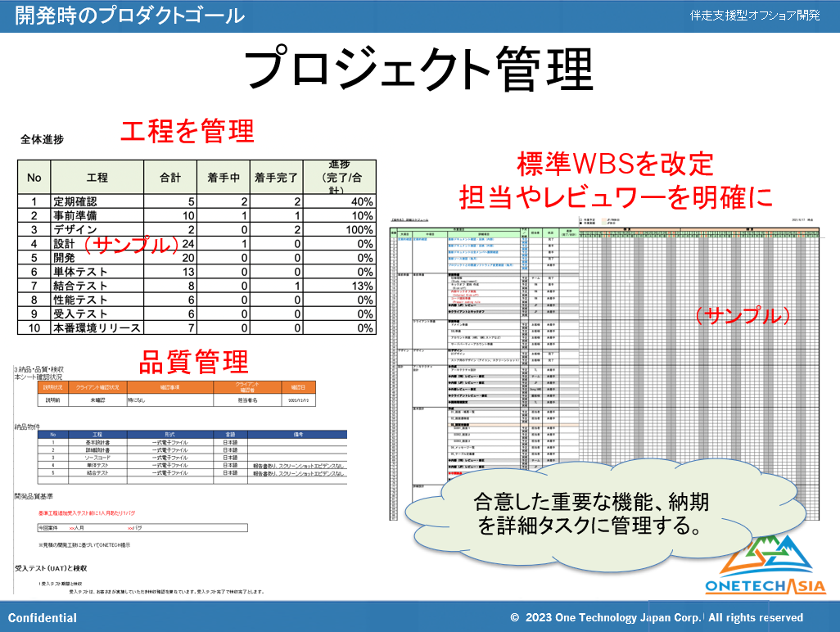Click the 本番環境リリース row cell
The image size is (840, 632).
point(97,327)
